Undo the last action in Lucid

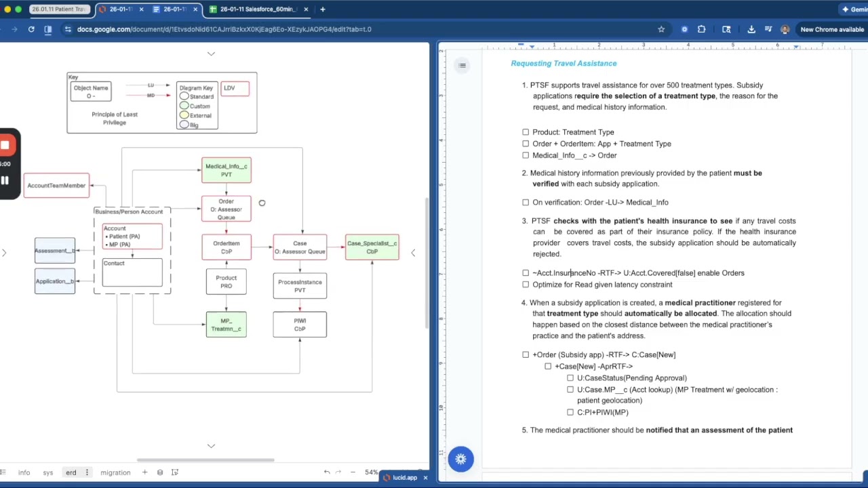coord(327,472)
